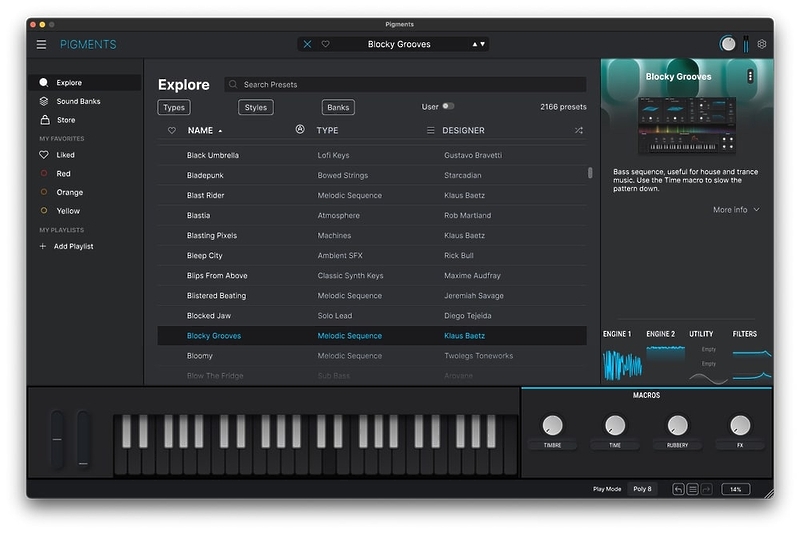The height and width of the screenshot is (533, 800).
Task: Open the Types filter dropdown
Action: (174, 108)
